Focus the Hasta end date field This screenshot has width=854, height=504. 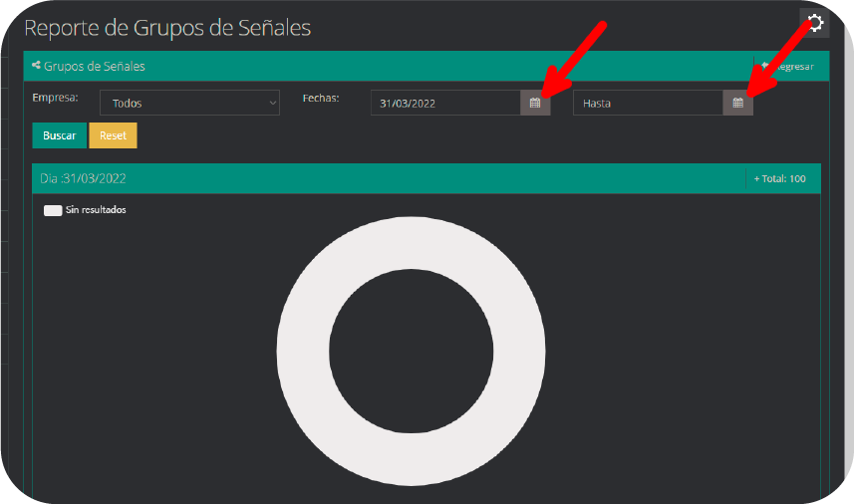648,103
